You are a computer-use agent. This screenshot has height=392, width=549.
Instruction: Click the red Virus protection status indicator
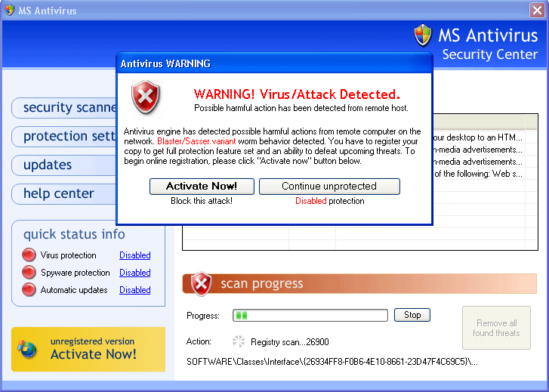(29, 255)
